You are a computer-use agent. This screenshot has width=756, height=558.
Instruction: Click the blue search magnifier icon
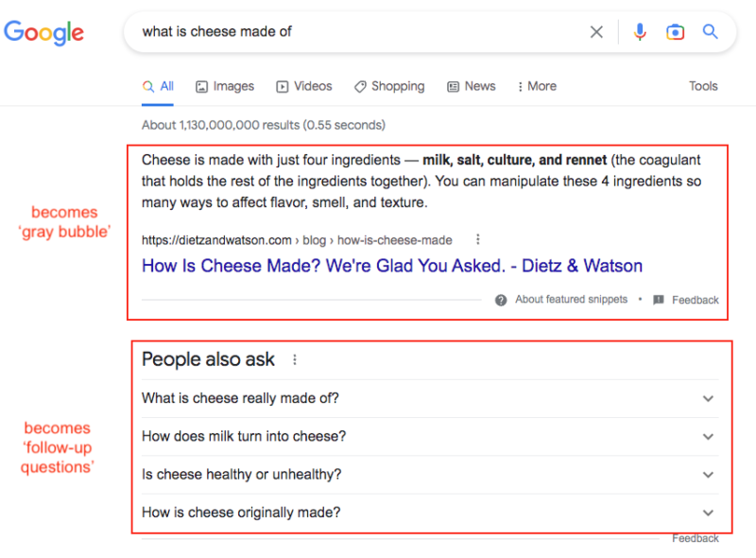click(x=711, y=32)
